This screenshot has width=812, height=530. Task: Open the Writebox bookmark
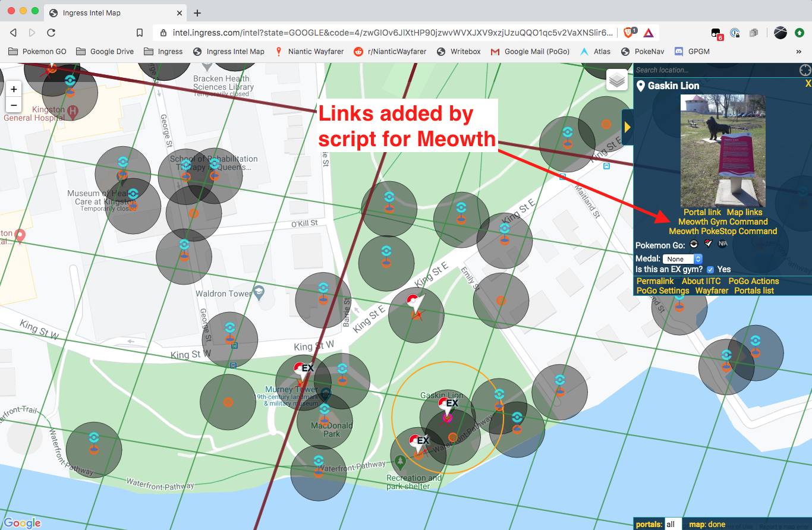click(x=459, y=52)
